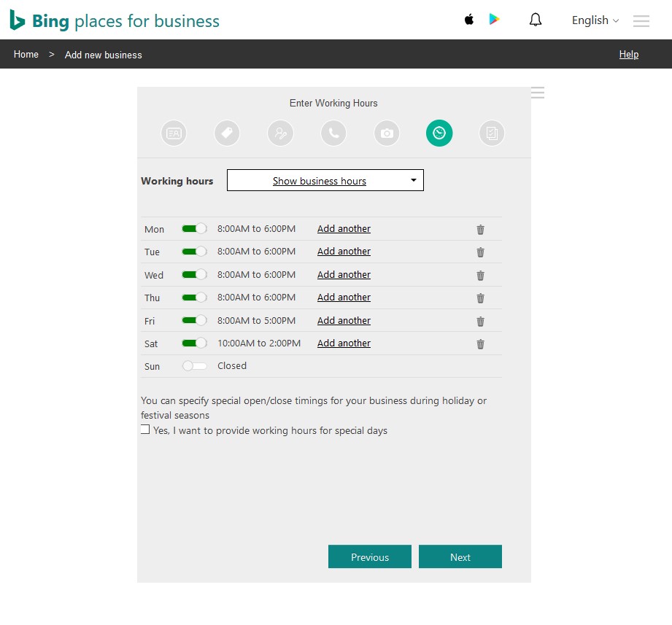Disable the Friday hours toggle
The width and height of the screenshot is (672, 625).
tap(194, 320)
